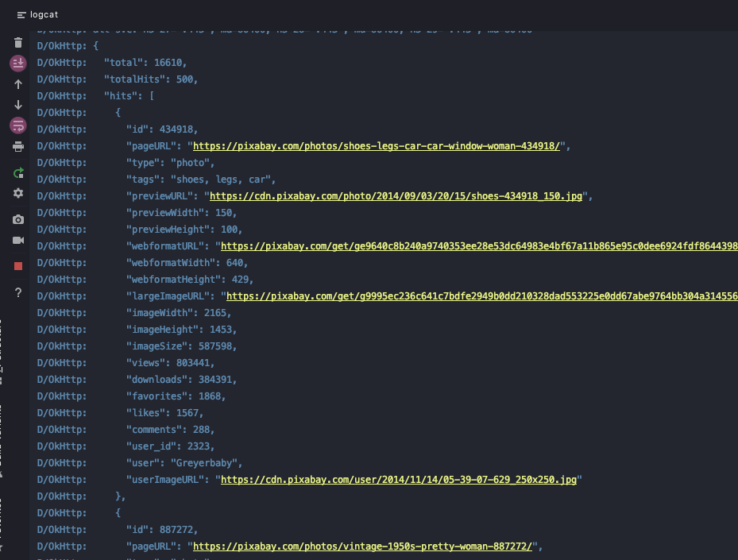Viewport: 738px width, 560px height.
Task: Open logcat settings gear
Action: click(18, 193)
